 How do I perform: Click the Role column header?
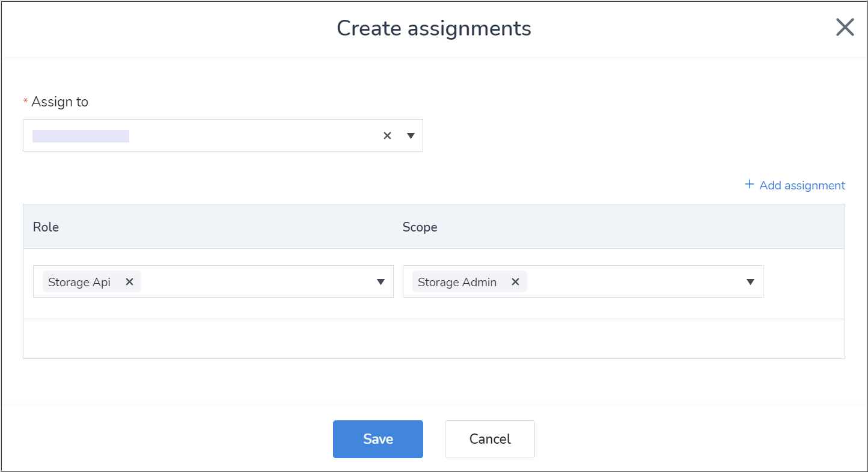46,227
